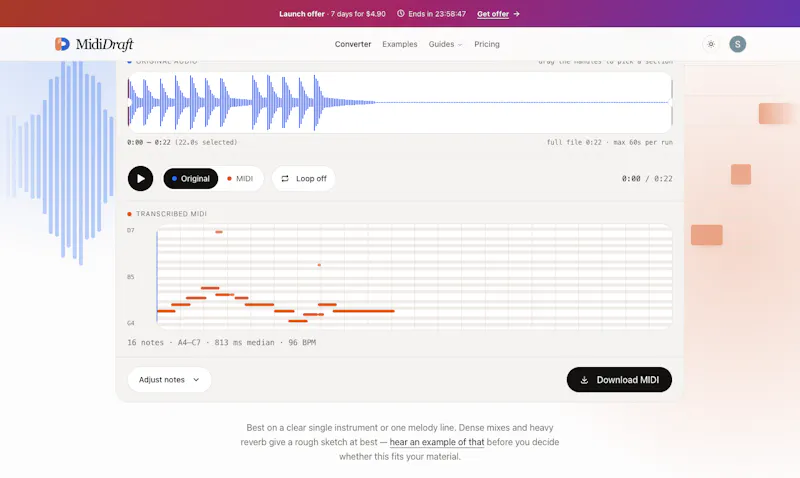800x478 pixels.
Task: Click the Download MIDI button
Action: pyautogui.click(x=619, y=380)
